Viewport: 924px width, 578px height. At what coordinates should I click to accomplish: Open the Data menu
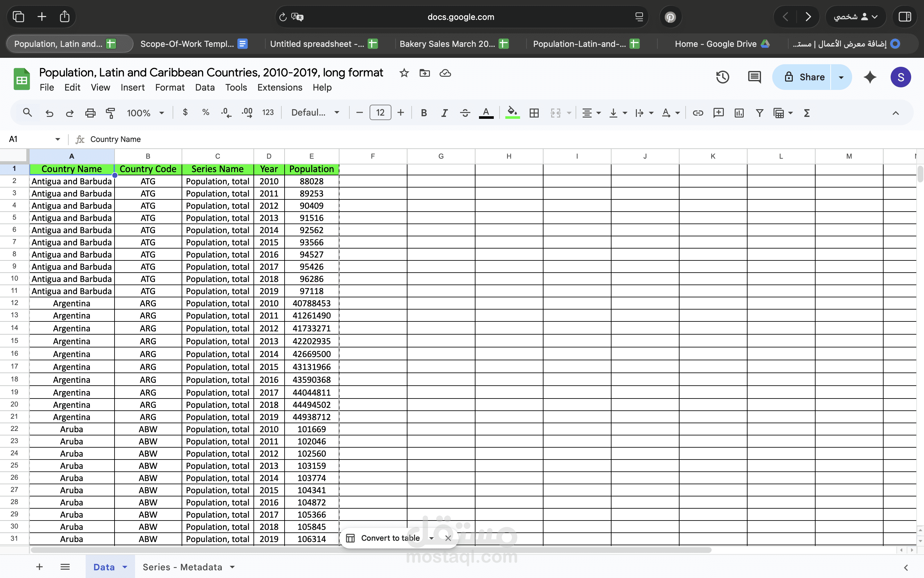(205, 88)
